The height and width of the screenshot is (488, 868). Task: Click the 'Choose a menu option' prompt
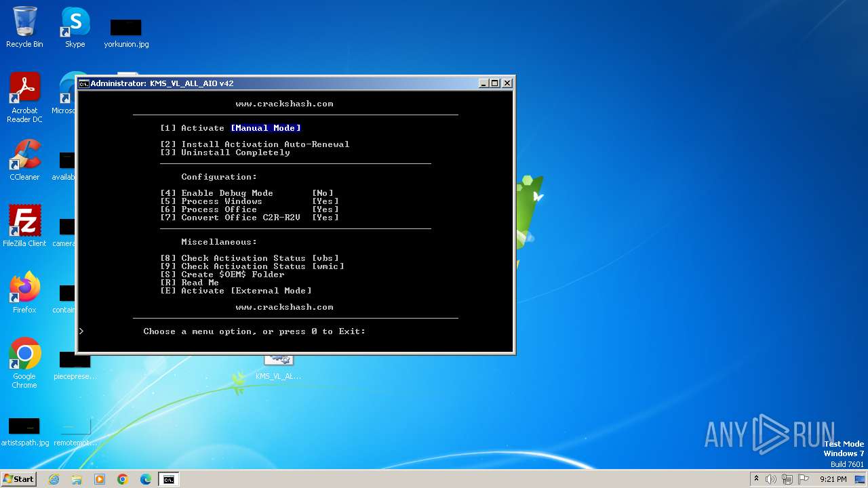point(254,331)
